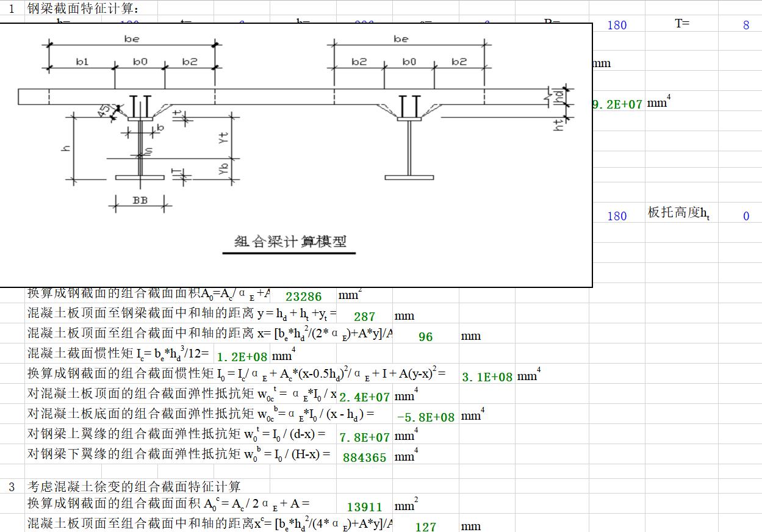Click the mm2 unit beside 23286
The height and width of the screenshot is (532, 762).
(x=350, y=294)
